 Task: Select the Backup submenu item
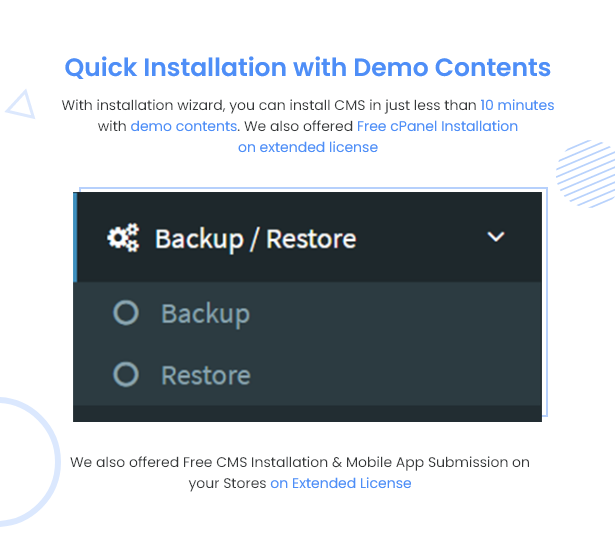308,313
